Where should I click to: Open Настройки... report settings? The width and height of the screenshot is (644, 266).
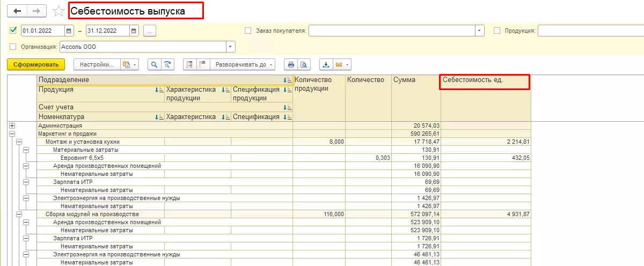97,64
